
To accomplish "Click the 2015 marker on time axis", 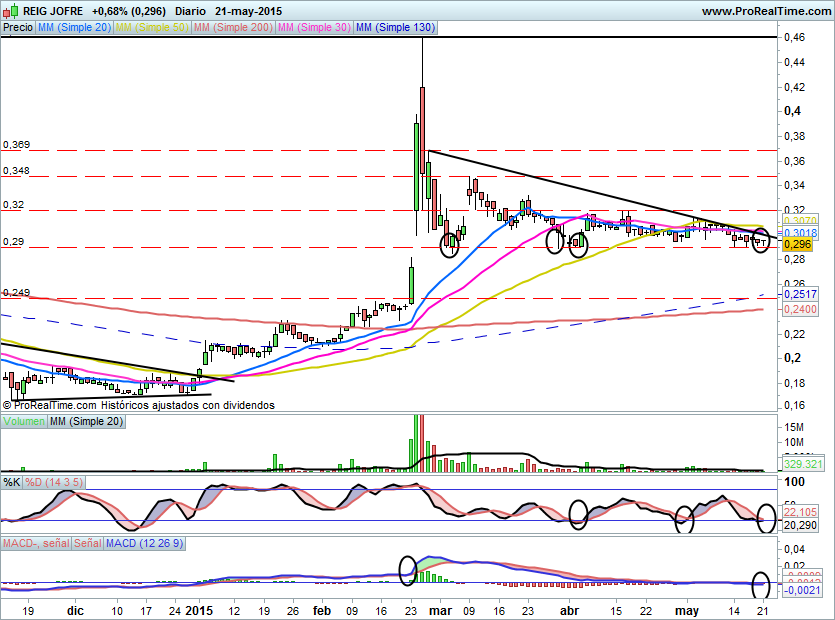I will coord(199,610).
